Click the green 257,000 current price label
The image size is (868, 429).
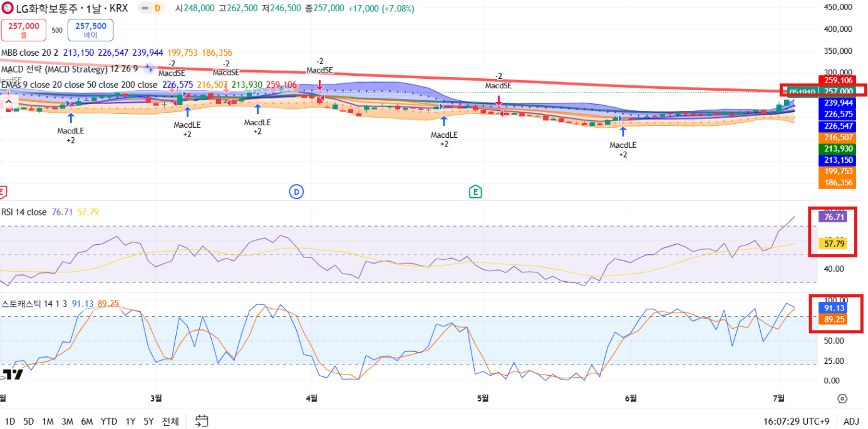point(837,91)
